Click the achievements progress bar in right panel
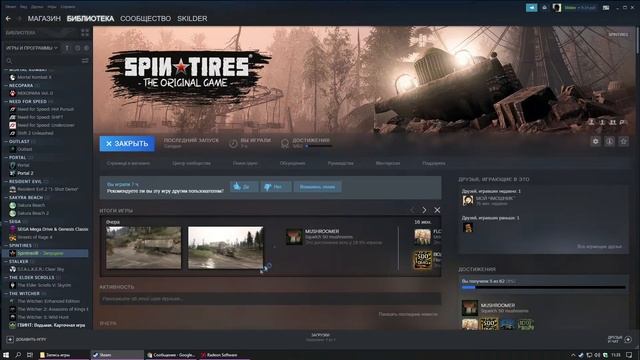Image resolution: width=640 pixels, height=360 pixels. [x=543, y=288]
